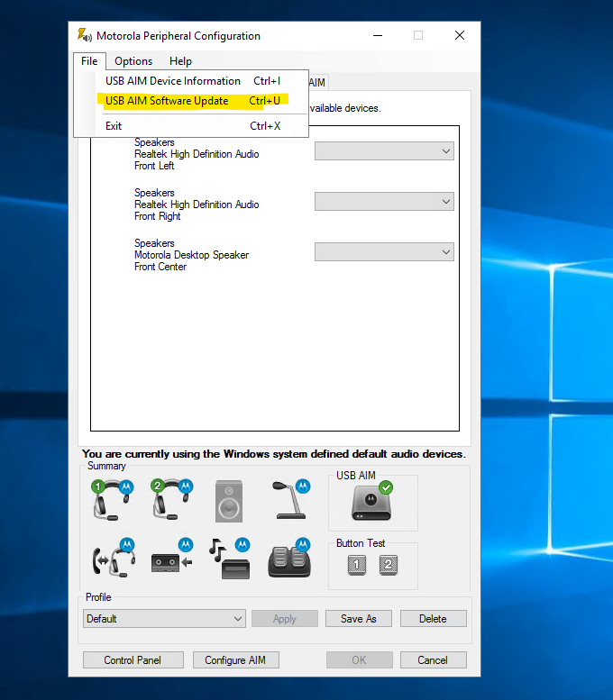Click the Motorola Desktop Speaker label
Screen dimensions: 613x700
pos(191,255)
